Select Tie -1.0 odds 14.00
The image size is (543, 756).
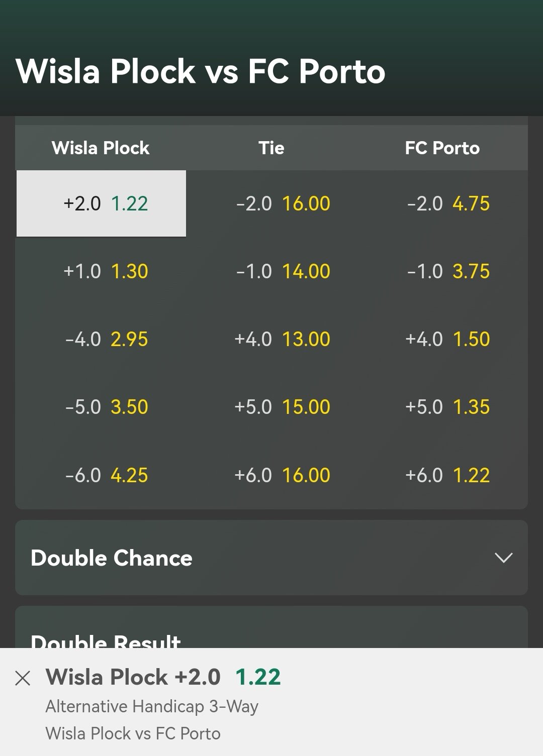coord(283,271)
